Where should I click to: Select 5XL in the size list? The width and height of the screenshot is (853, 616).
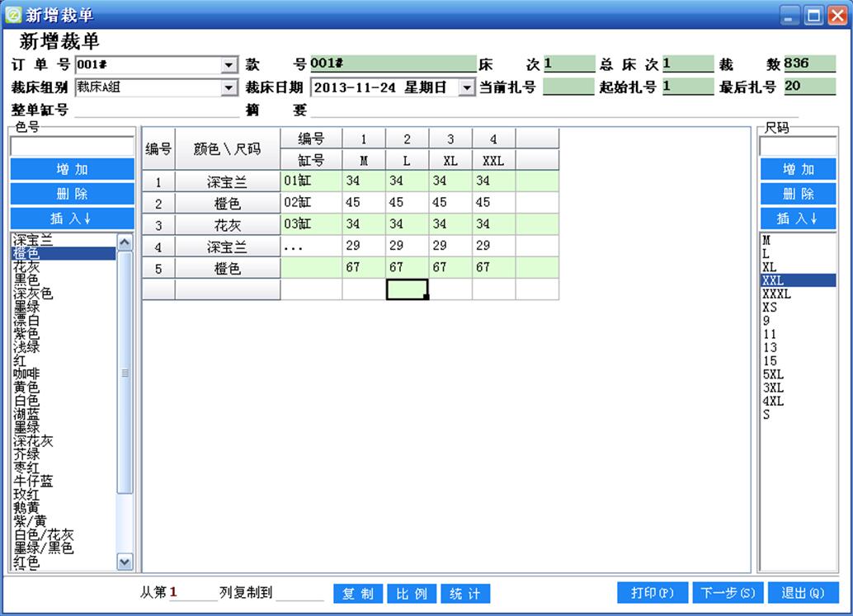point(773,374)
